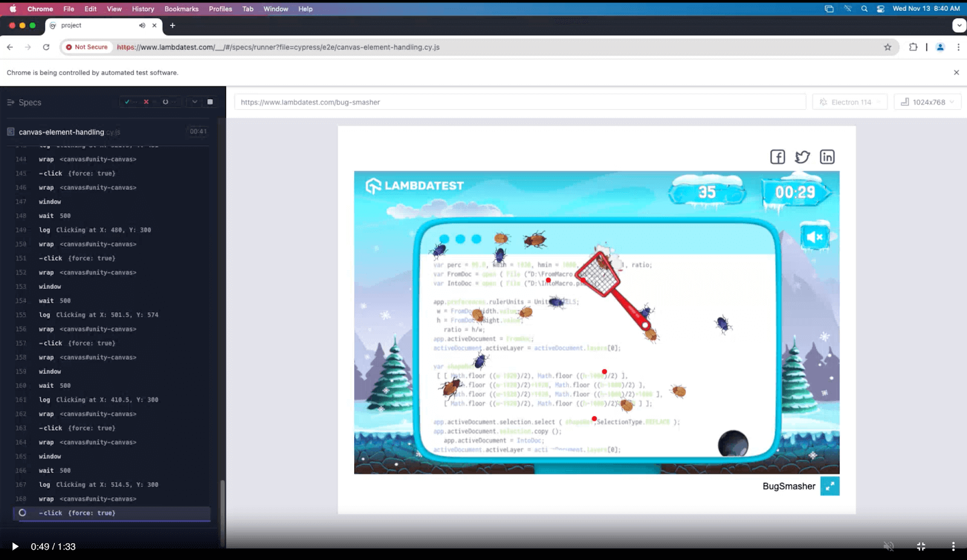967x560 pixels.
Task: Open a new browser tab
Action: 172,25
